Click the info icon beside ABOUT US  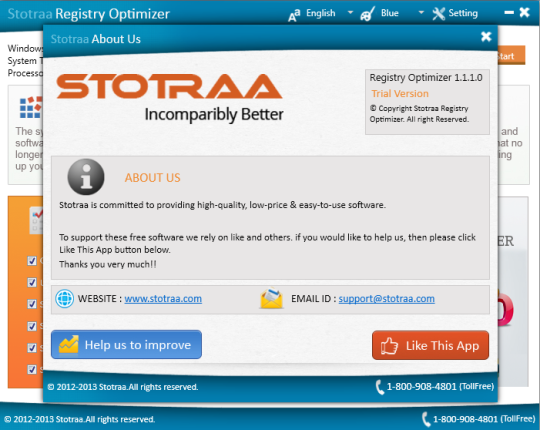click(86, 177)
